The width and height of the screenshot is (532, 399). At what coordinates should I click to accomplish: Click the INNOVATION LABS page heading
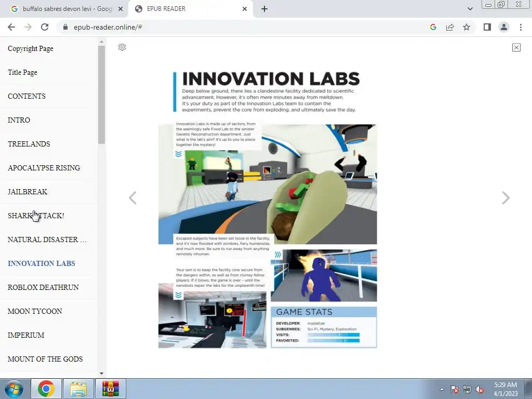tap(271, 79)
